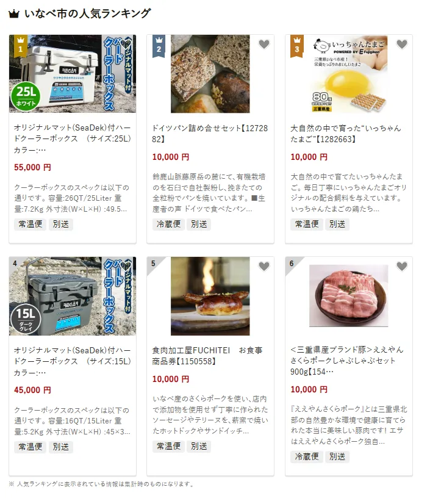Toggle heart on いっちゃんたまご egg item
Image resolution: width=441 pixels, height=504 pixels.
402,44
